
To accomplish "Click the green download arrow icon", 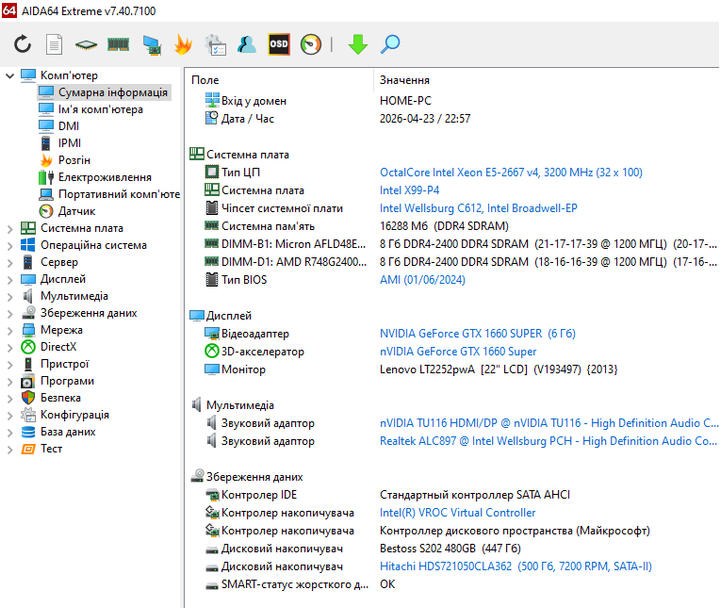I will [x=358, y=45].
